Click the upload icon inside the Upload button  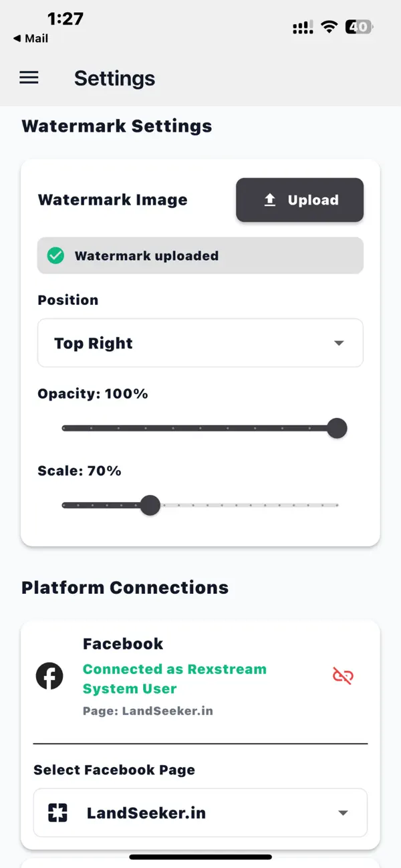(269, 199)
